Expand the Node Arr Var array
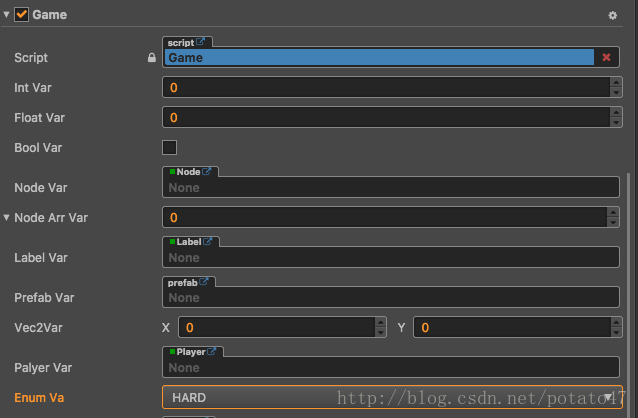Image resolution: width=638 pixels, height=418 pixels. click(7, 217)
